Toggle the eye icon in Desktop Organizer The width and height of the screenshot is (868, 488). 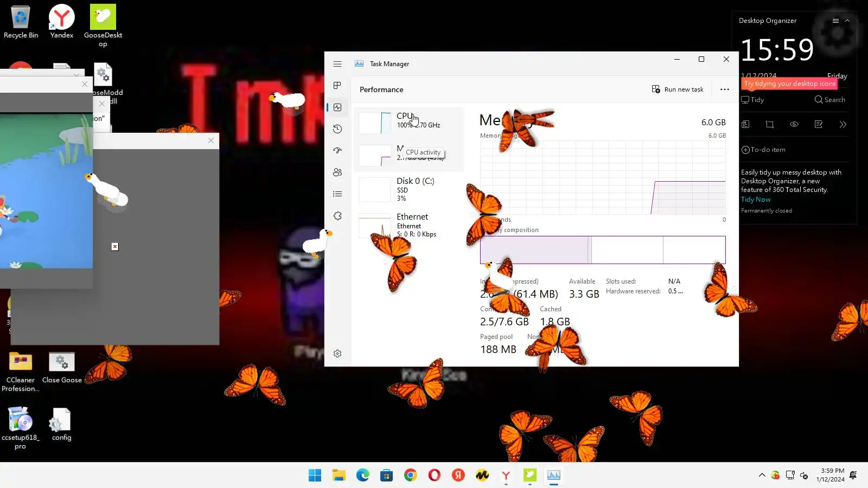coord(794,124)
